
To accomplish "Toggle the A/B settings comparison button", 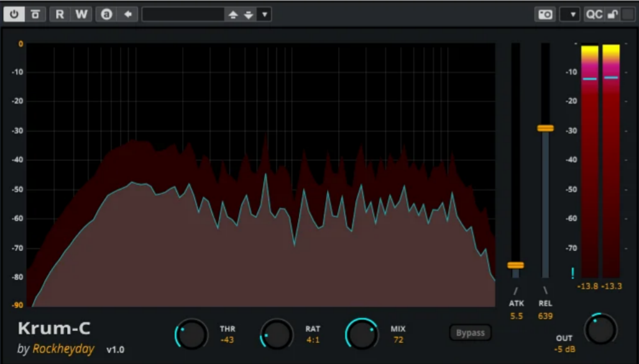I will click(x=106, y=14).
